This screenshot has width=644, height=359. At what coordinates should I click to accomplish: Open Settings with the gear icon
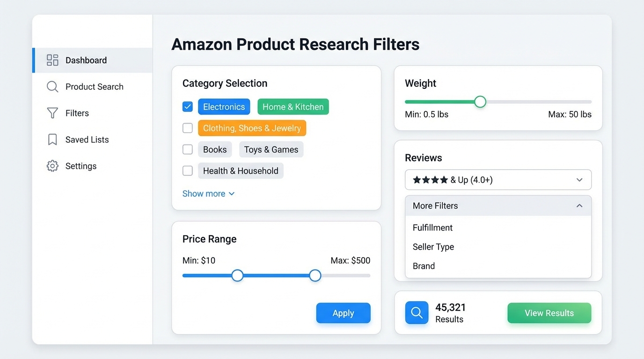tap(52, 165)
